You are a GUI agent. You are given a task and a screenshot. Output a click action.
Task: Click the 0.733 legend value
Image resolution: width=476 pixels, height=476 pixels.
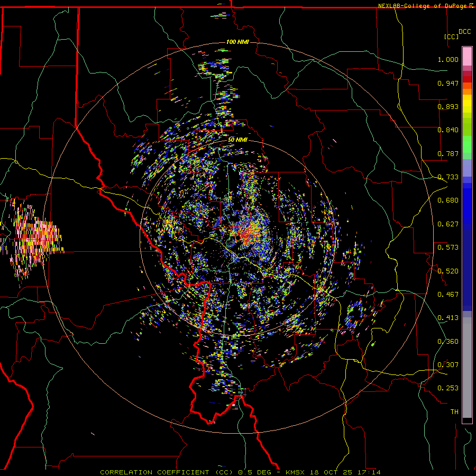pos(448,177)
